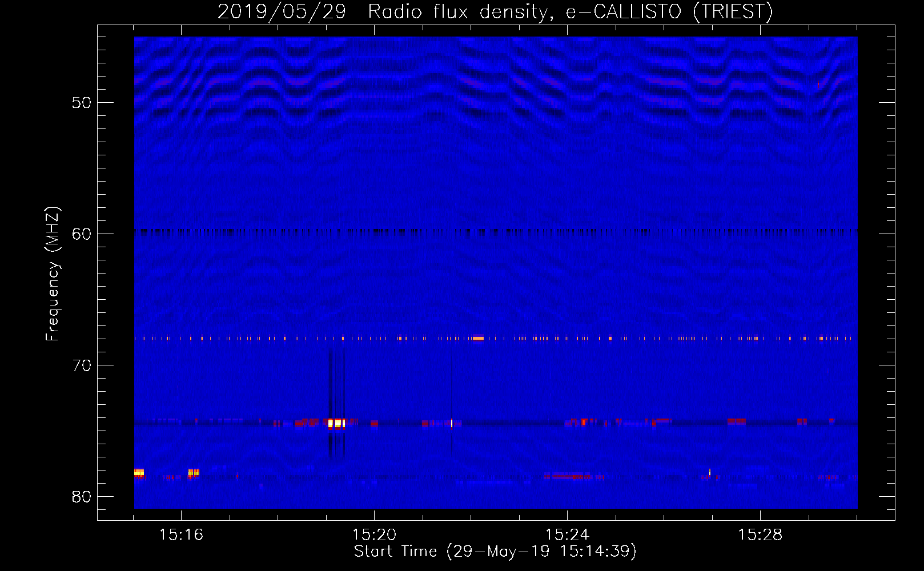Click the 70 MHz frequency tick label
This screenshot has height=571, width=924.
point(82,365)
